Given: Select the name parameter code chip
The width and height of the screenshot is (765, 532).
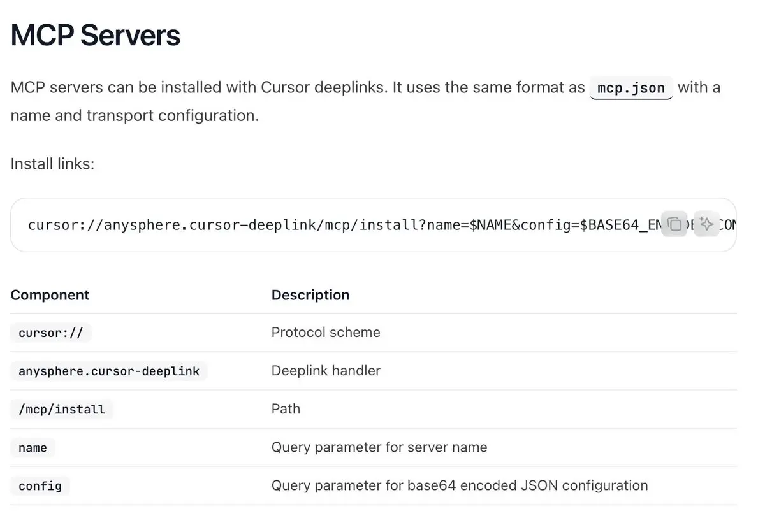Looking at the screenshot, I should click(x=33, y=448).
